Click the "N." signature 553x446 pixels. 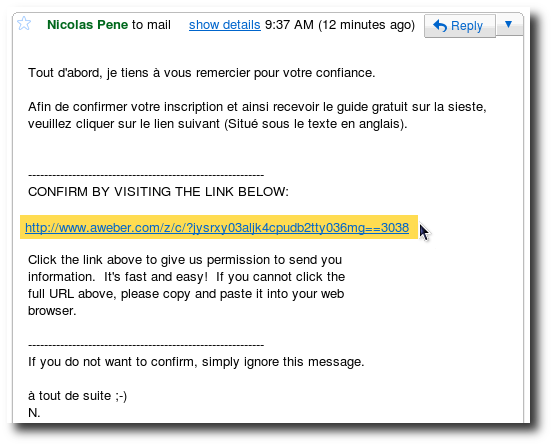pyautogui.click(x=34, y=413)
